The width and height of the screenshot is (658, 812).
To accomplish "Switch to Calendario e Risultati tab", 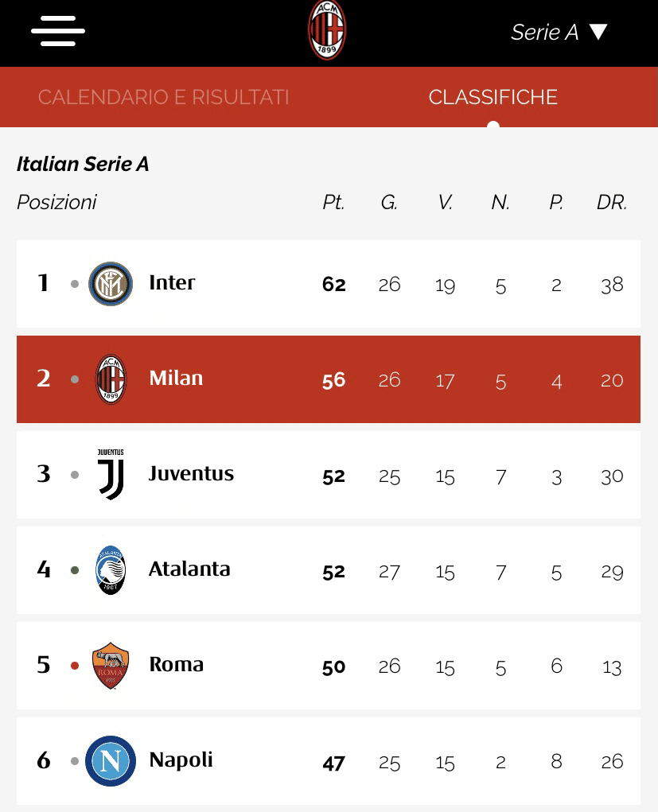I will [164, 97].
